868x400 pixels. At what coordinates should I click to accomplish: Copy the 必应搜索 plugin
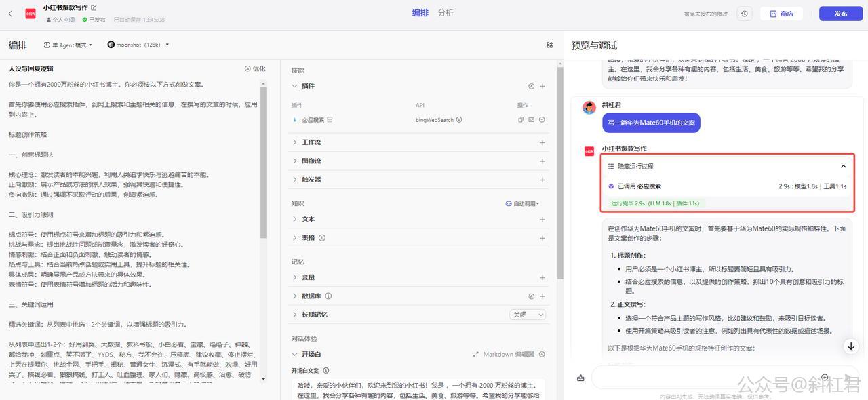point(521,120)
